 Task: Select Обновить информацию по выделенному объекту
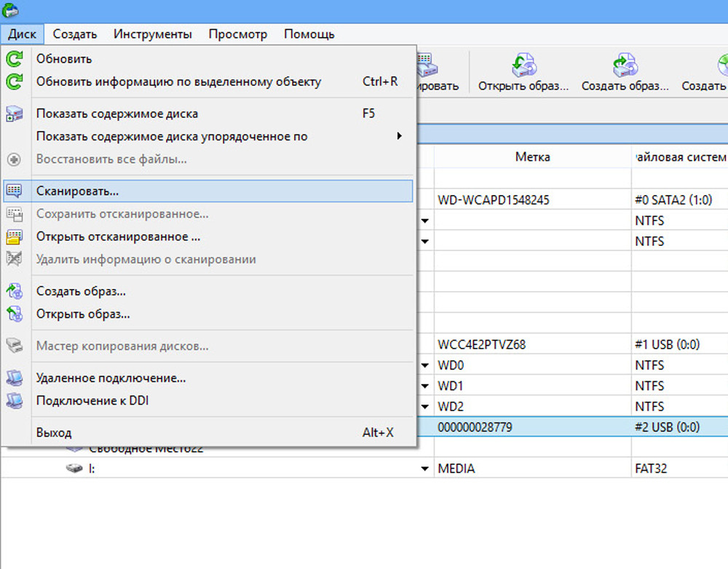coord(178,81)
